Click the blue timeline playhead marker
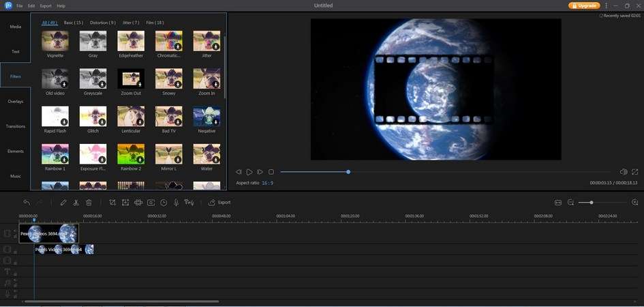Viewport: 644px width, 307px height. pyautogui.click(x=34, y=220)
